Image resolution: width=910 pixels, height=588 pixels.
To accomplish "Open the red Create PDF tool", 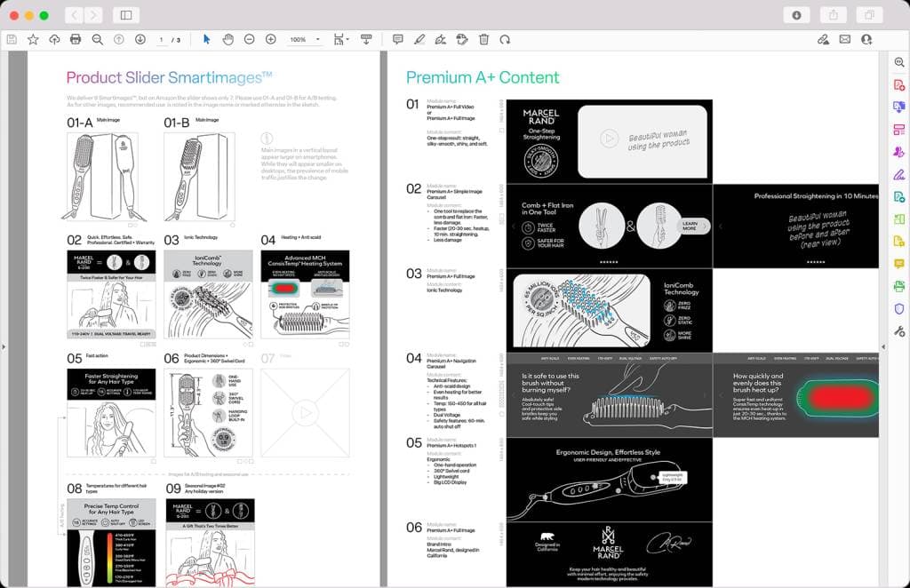I will 899,85.
